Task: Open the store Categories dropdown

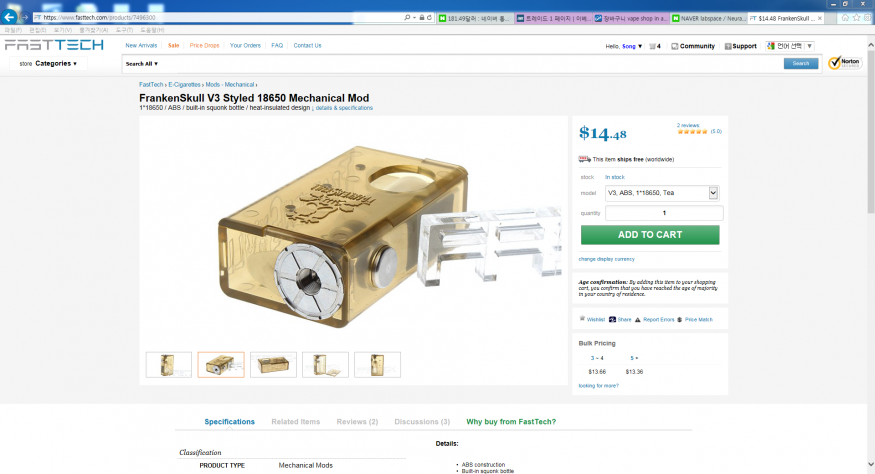Action: pyautogui.click(x=47, y=64)
